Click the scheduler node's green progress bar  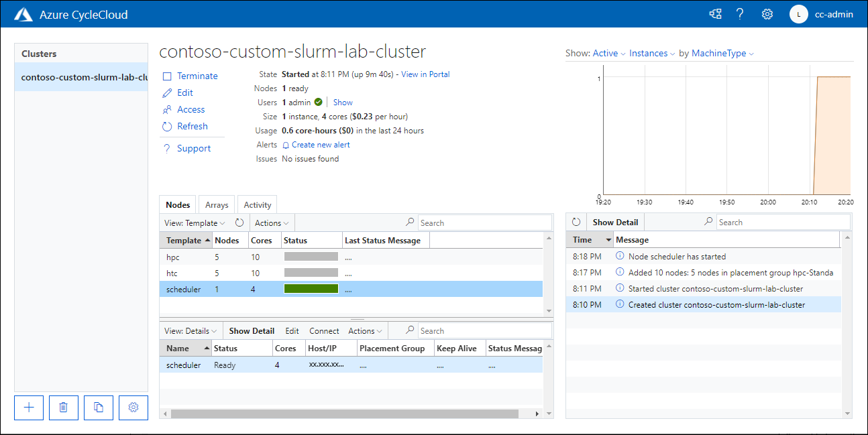311,289
